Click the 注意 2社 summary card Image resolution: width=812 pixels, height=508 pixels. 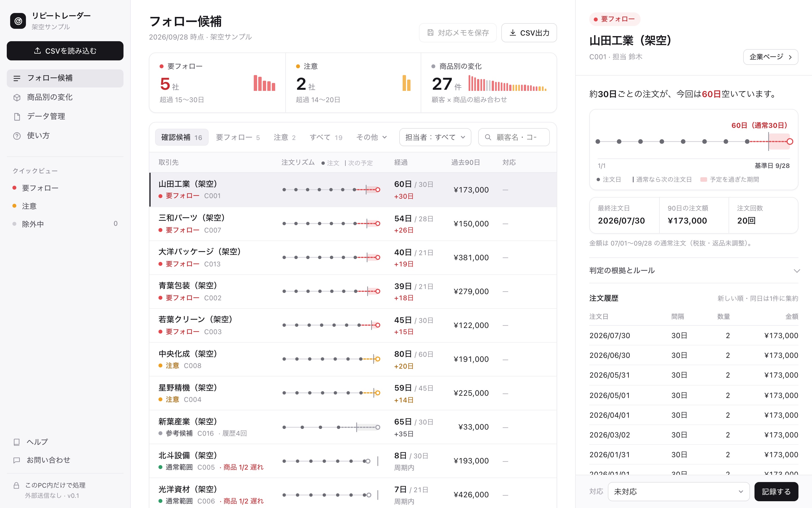click(x=353, y=83)
